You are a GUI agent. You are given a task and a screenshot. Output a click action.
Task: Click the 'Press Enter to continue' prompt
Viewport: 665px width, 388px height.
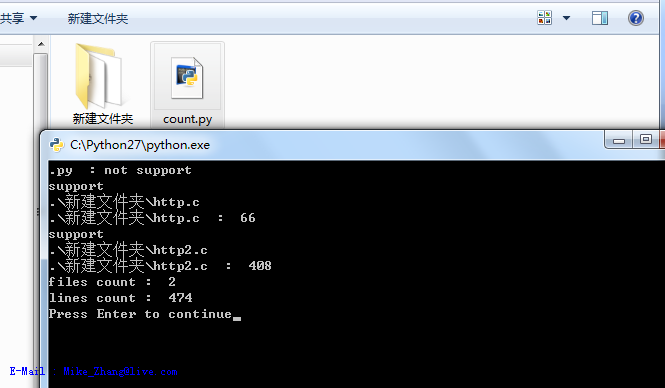[140, 314]
